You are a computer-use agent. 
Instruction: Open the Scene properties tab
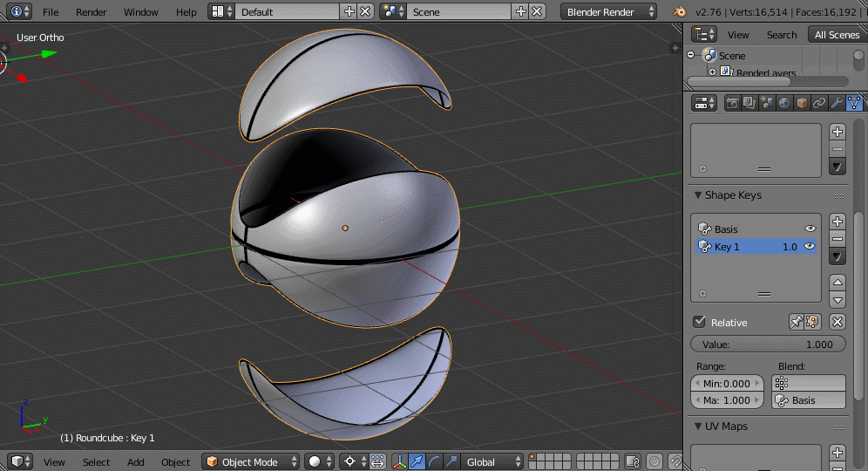(x=767, y=103)
